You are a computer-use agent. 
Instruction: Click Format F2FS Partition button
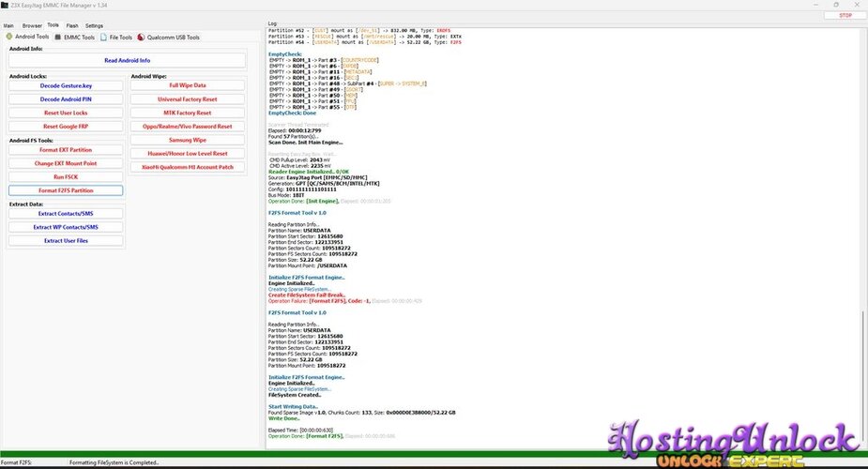(x=66, y=190)
